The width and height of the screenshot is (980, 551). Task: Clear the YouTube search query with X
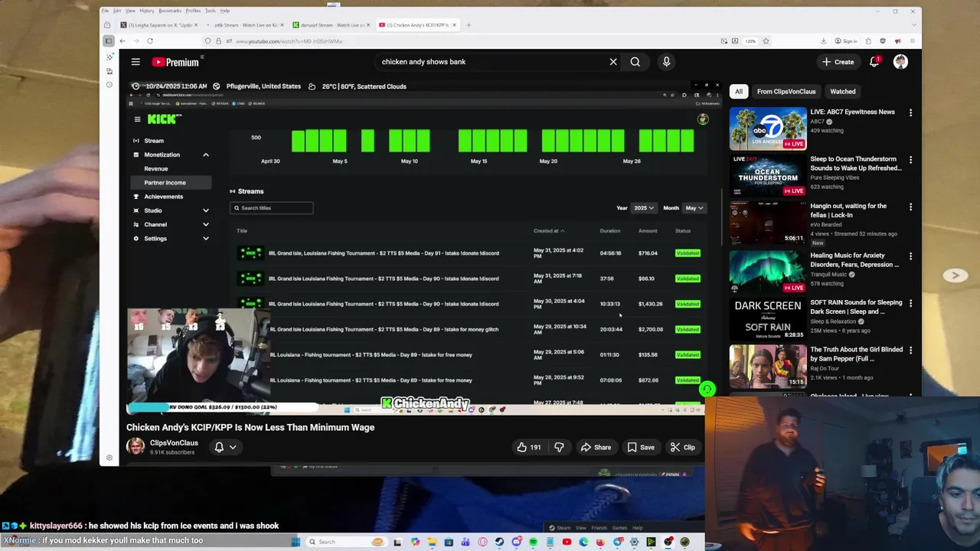coord(613,62)
